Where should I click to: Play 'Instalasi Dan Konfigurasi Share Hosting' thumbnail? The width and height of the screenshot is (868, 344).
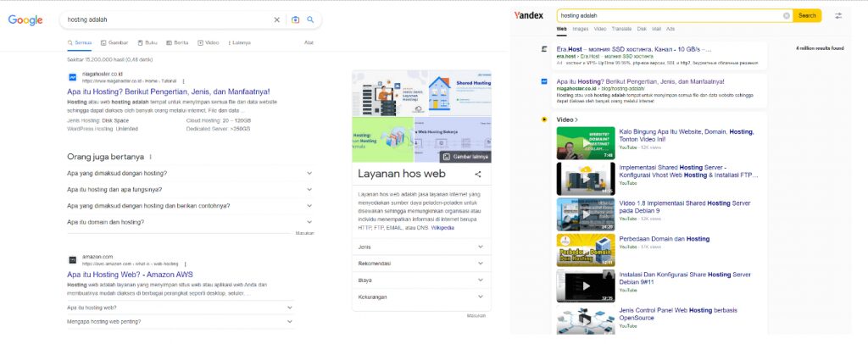coord(586,286)
